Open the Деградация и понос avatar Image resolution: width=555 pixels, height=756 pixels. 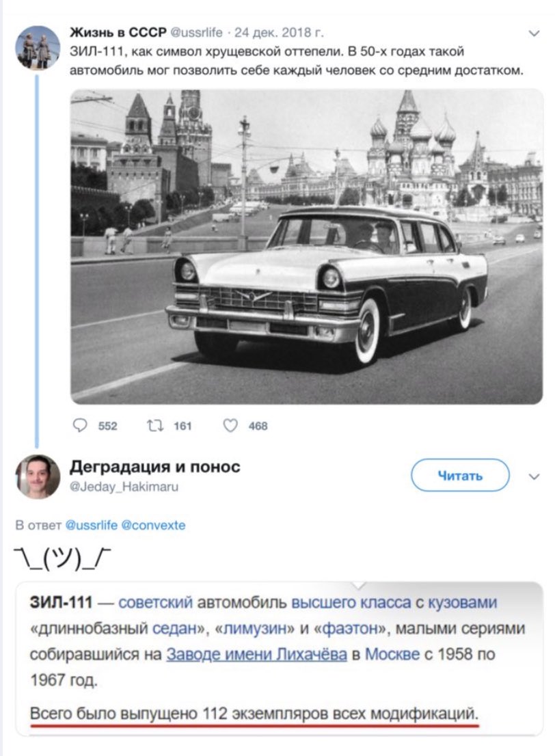coord(37,476)
